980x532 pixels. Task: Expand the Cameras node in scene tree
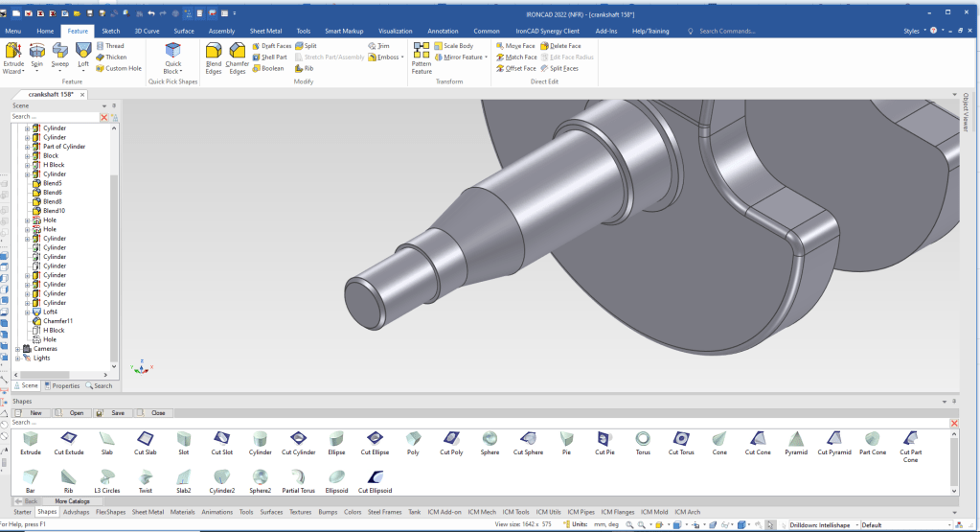[x=18, y=349]
